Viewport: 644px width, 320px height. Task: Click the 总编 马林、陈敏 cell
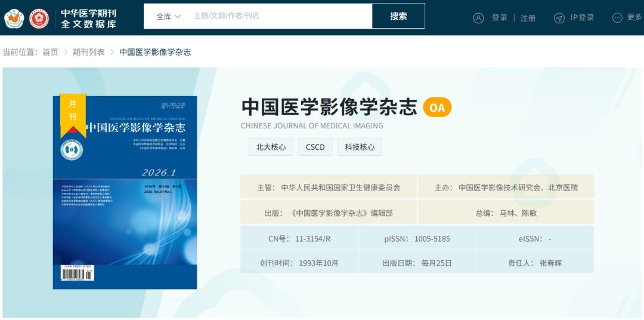[506, 213]
